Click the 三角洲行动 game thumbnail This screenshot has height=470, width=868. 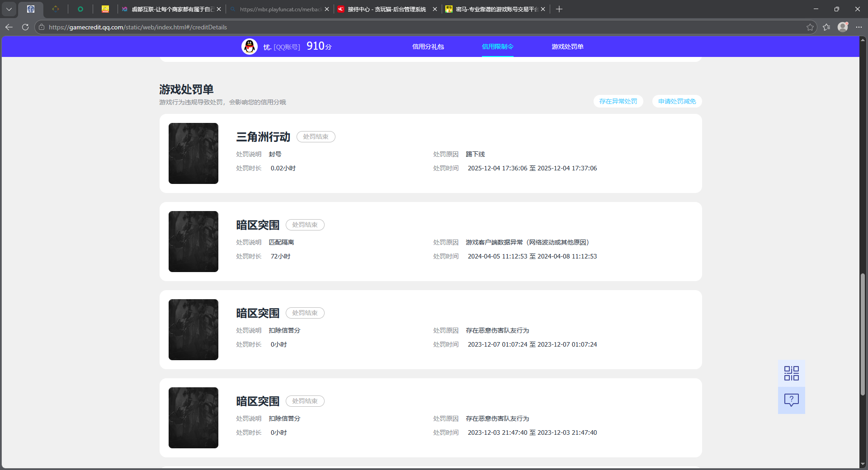pyautogui.click(x=193, y=153)
